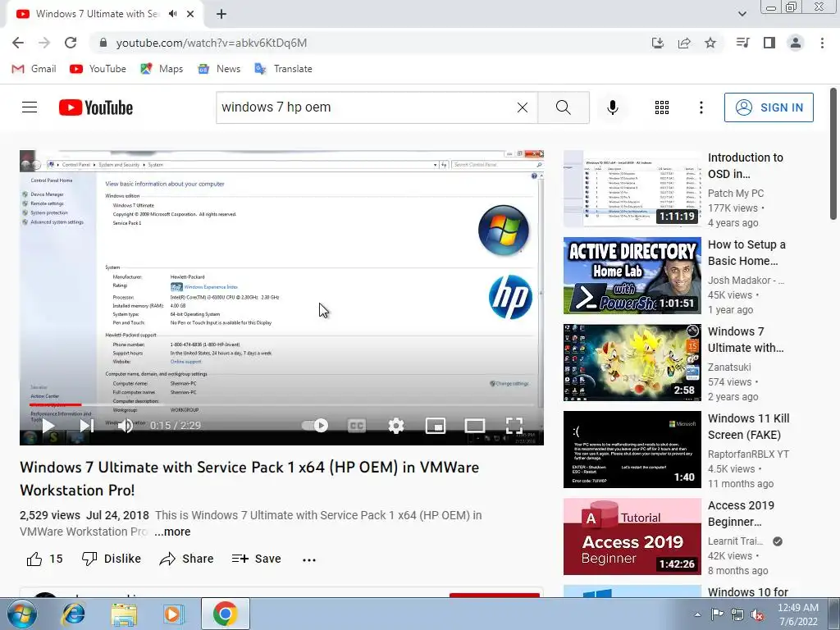Skip to next video
Viewport: 840px width, 630px height.
point(87,426)
